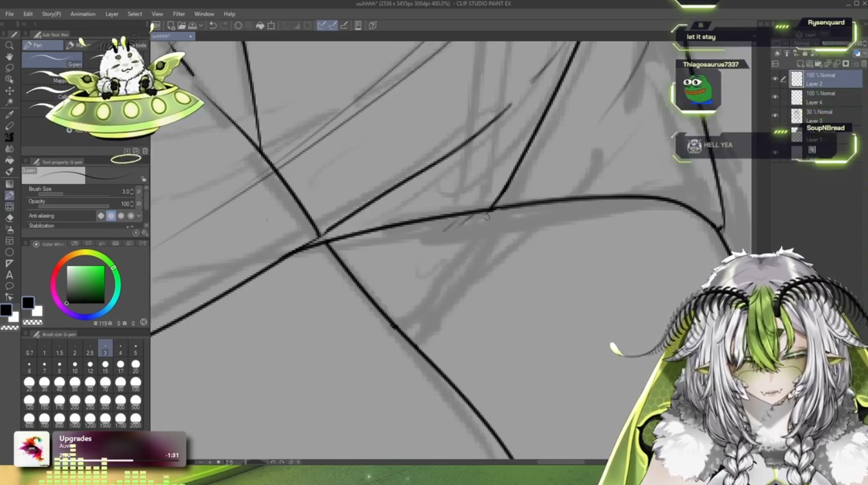This screenshot has height=485, width=868.
Task: Click the New layer folder icon
Action: coord(818,64)
